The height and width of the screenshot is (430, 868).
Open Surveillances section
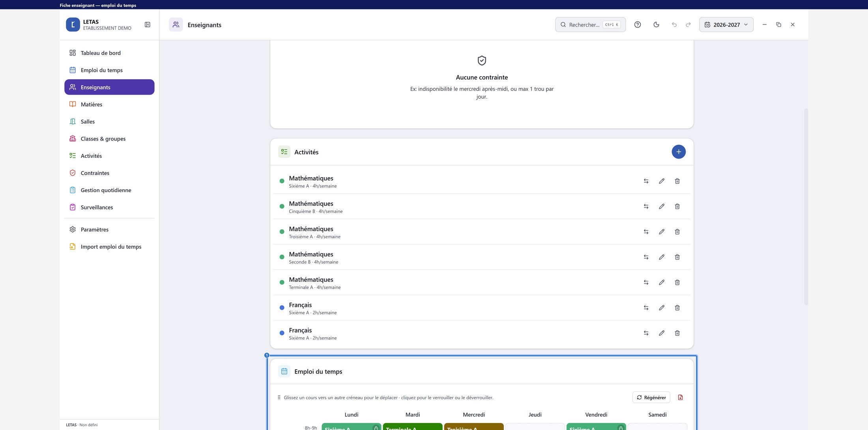tap(109, 207)
